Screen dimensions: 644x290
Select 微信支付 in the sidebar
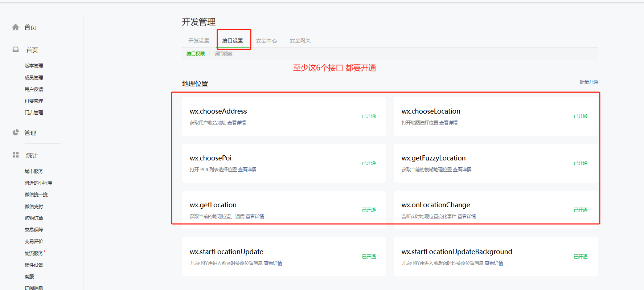(34, 207)
